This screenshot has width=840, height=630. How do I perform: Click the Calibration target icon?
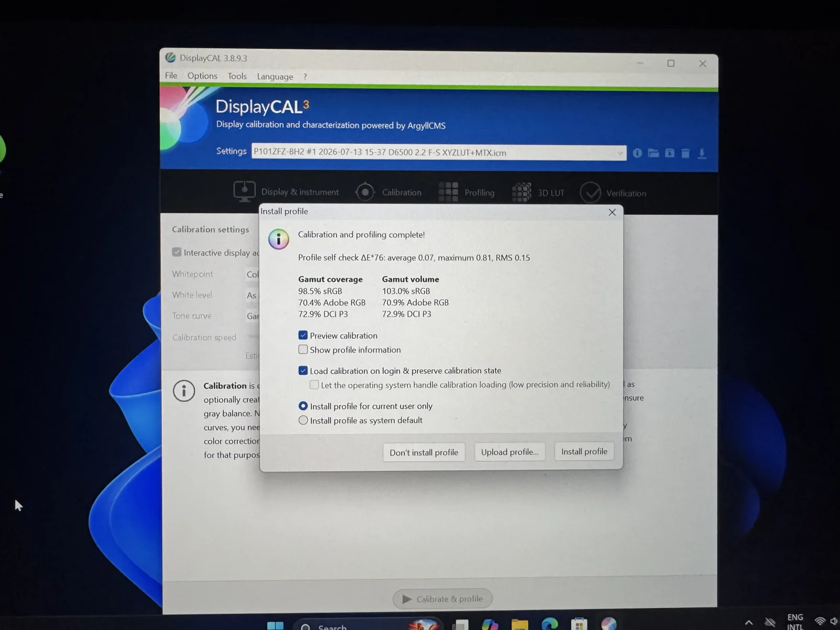point(365,192)
